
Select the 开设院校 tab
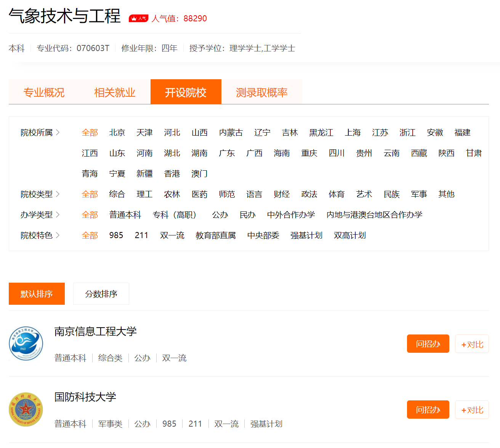[x=186, y=92]
